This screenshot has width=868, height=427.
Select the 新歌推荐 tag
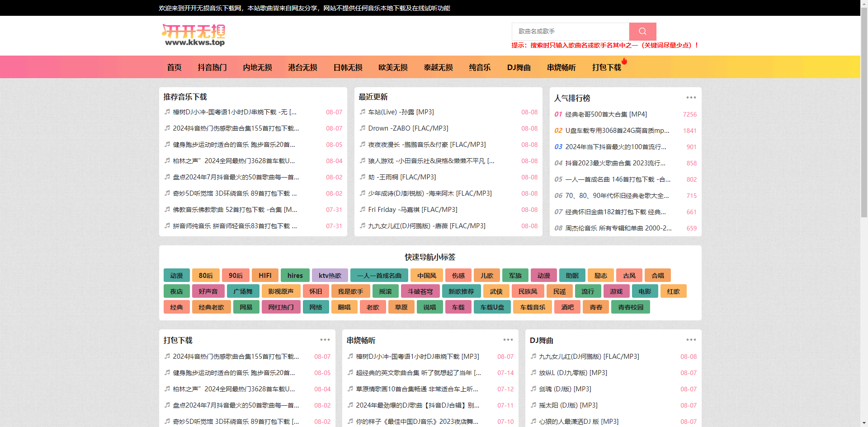pyautogui.click(x=461, y=291)
